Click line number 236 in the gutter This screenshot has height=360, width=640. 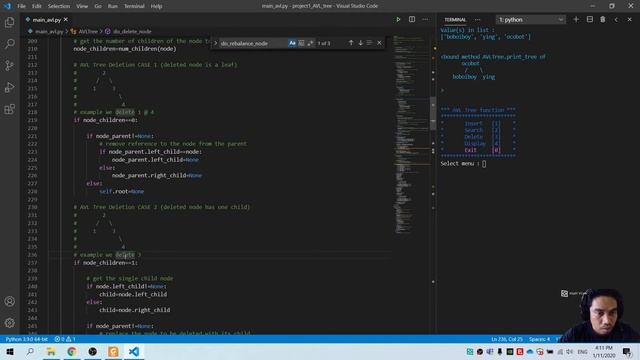tap(32, 255)
